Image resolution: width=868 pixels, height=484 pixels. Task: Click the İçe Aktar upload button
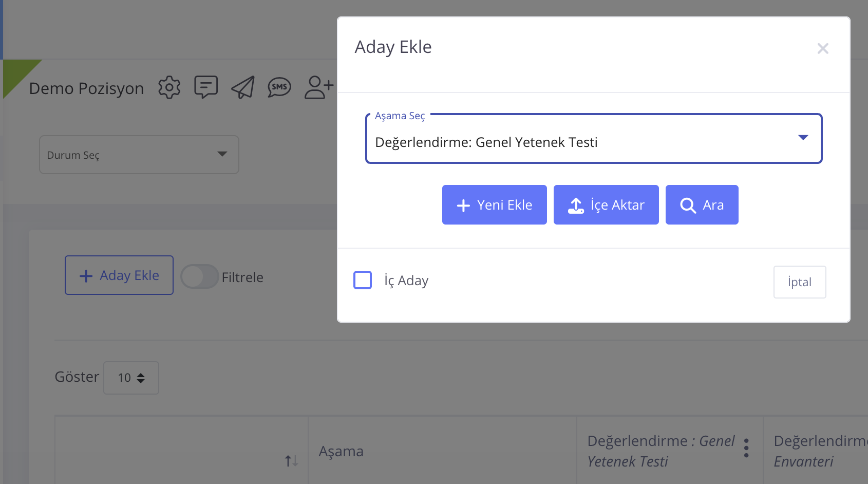[x=606, y=205]
